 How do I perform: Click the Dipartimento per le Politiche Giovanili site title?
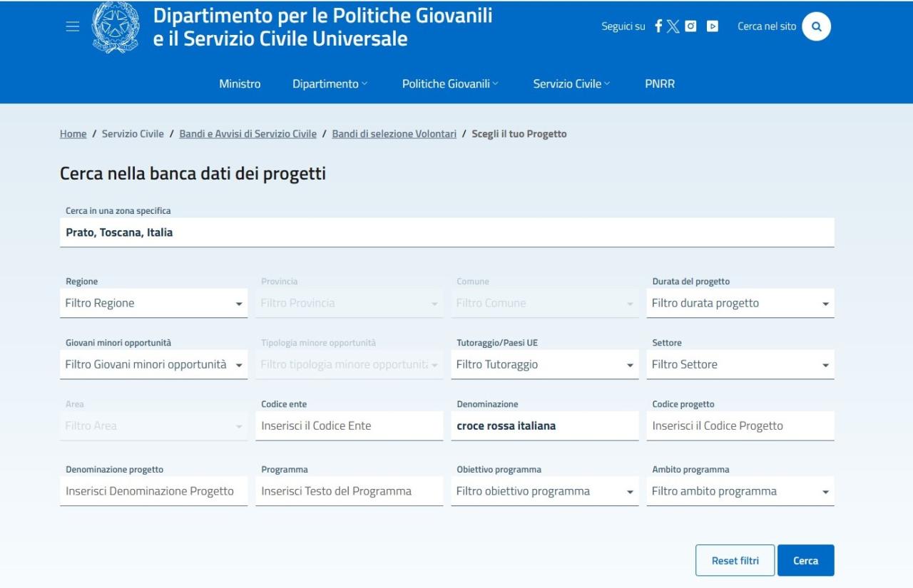322,26
